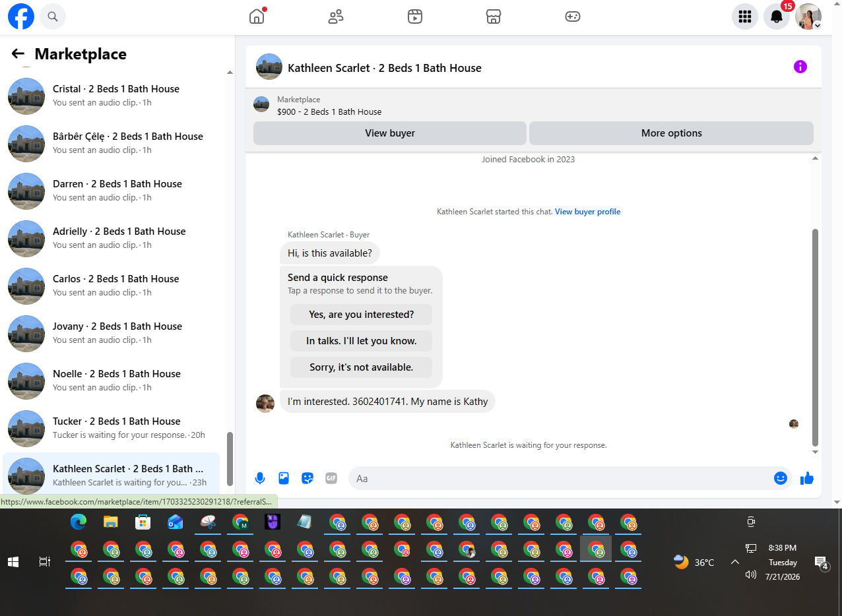Click Kathy's avatar beside her message
This screenshot has width=842, height=616.
[265, 403]
